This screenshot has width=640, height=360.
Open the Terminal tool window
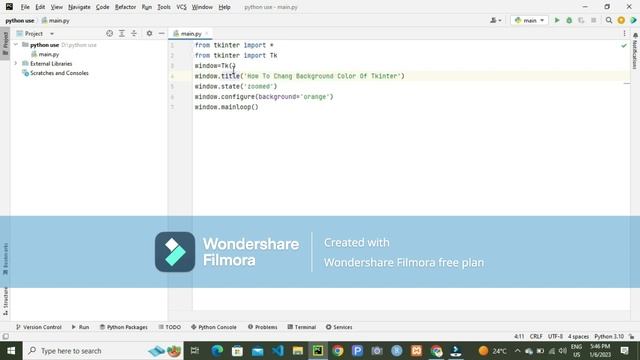click(x=302, y=327)
